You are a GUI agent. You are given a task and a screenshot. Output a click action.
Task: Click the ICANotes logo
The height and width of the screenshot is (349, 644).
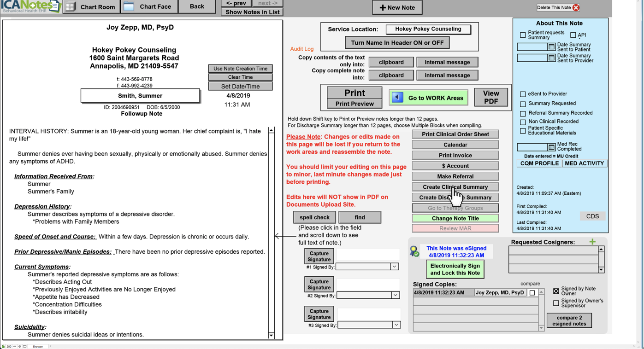[x=30, y=6]
